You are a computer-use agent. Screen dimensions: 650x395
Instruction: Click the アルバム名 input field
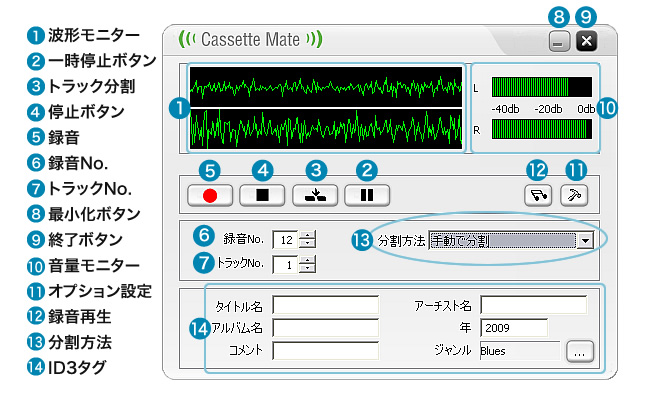(x=325, y=328)
